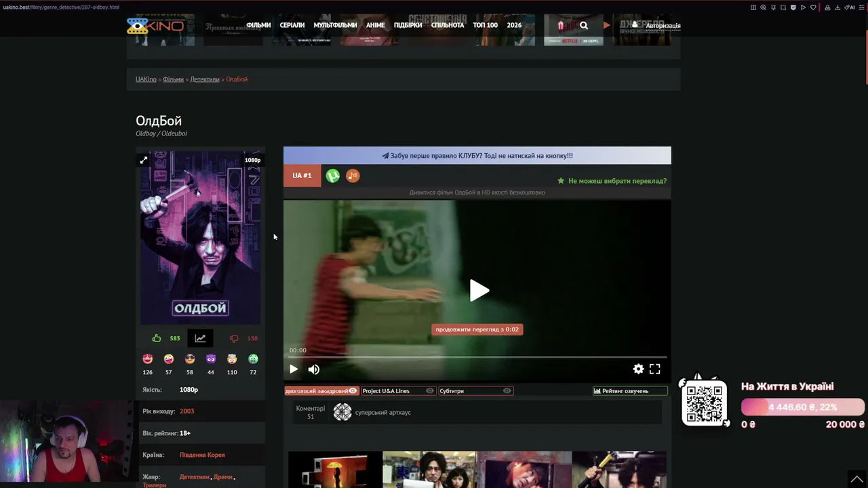
Task: Open the АНІМЕ menu
Action: [375, 26]
